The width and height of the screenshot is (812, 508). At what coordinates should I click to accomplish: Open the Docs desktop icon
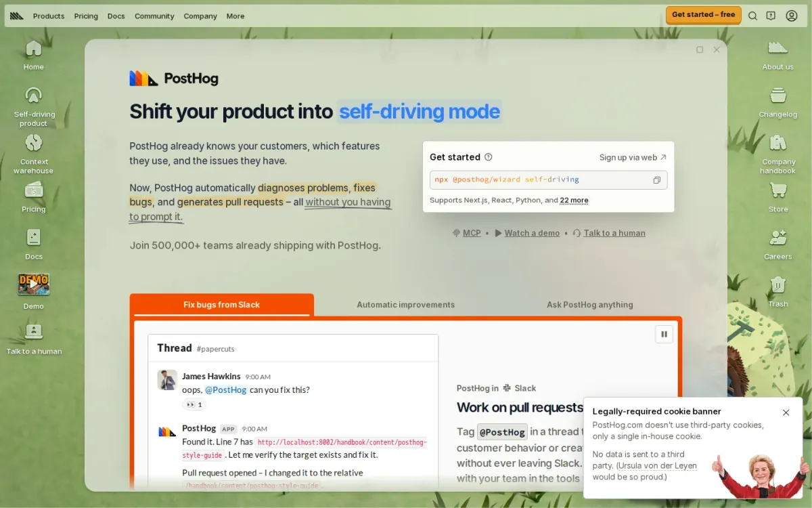click(33, 245)
